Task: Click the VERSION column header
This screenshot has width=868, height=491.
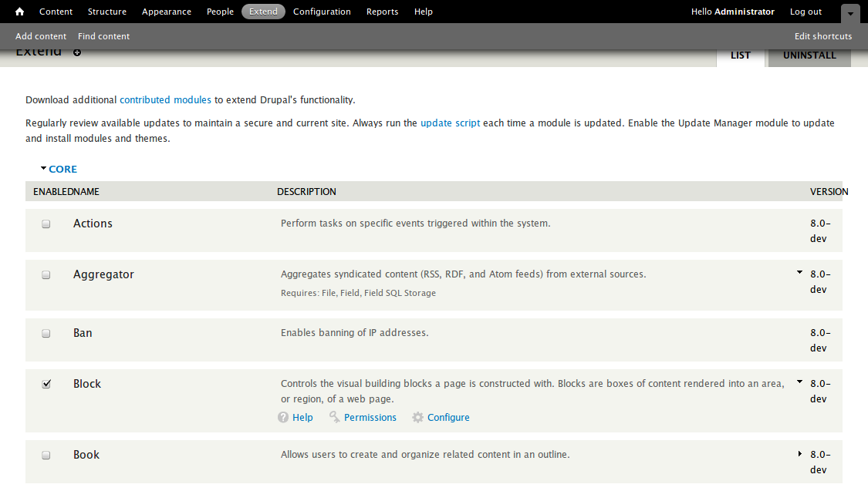Action: click(829, 192)
